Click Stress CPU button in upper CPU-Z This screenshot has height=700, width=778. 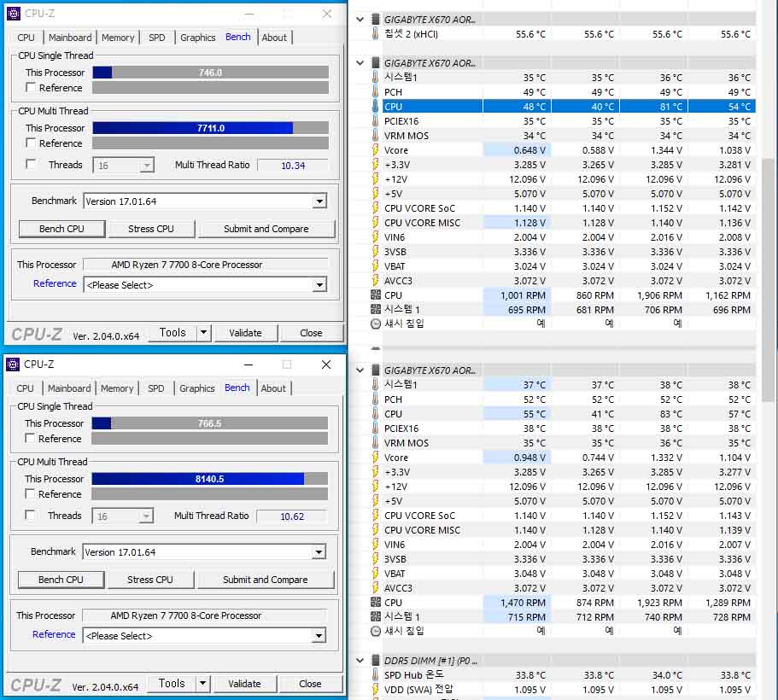click(x=151, y=229)
